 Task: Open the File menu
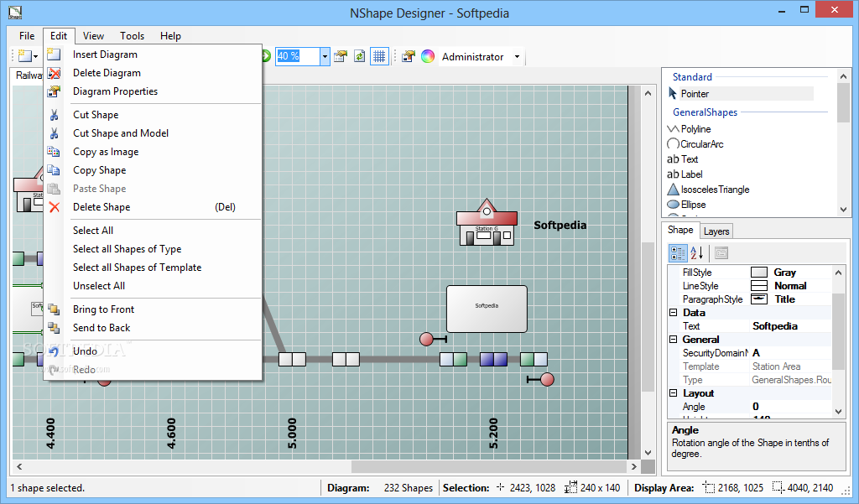(27, 35)
